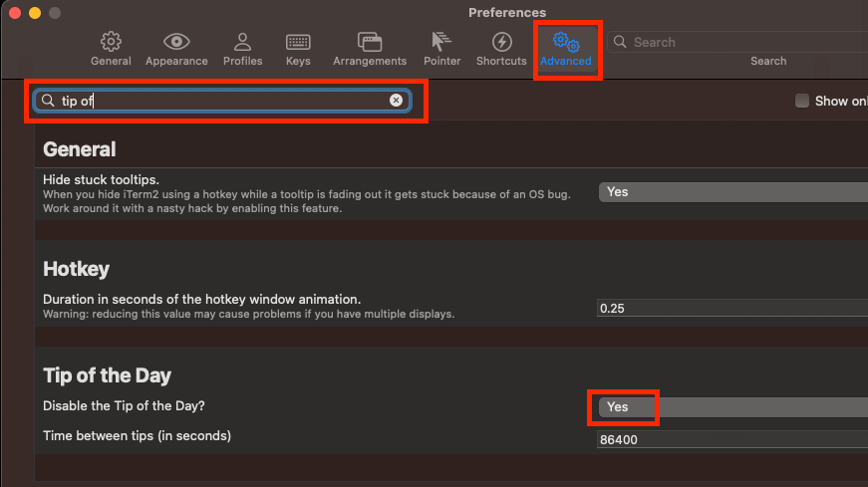Click the warning text about multiple displays

tap(248, 315)
